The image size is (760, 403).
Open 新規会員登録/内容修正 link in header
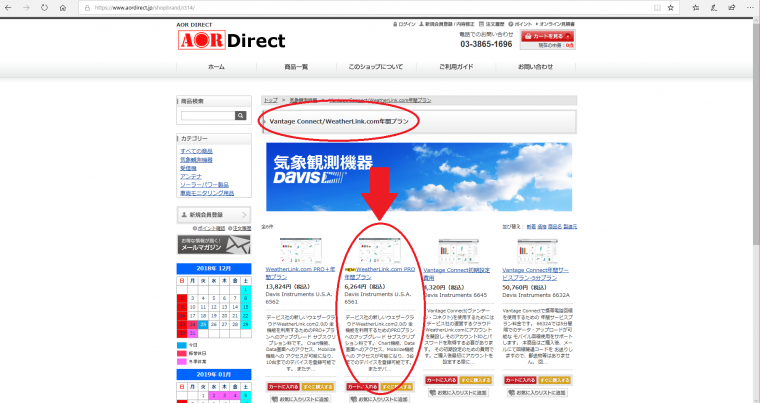447,24
